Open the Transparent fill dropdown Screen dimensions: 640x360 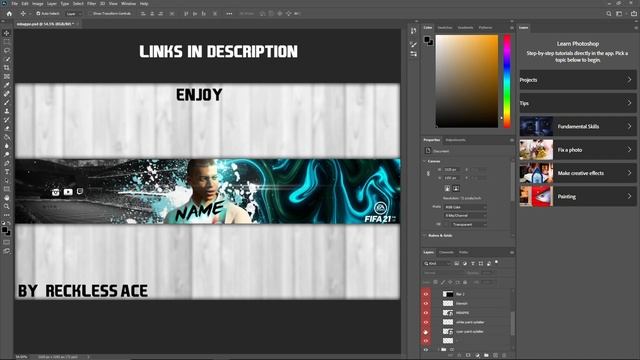tap(468, 224)
